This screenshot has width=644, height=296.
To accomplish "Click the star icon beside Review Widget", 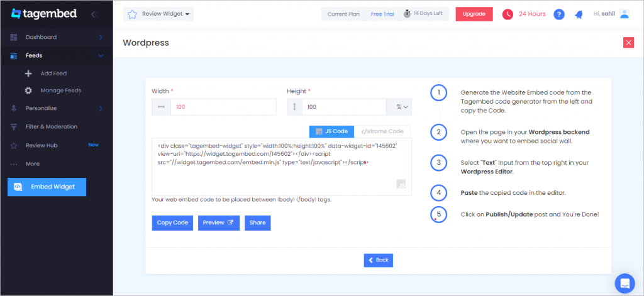I will (132, 14).
